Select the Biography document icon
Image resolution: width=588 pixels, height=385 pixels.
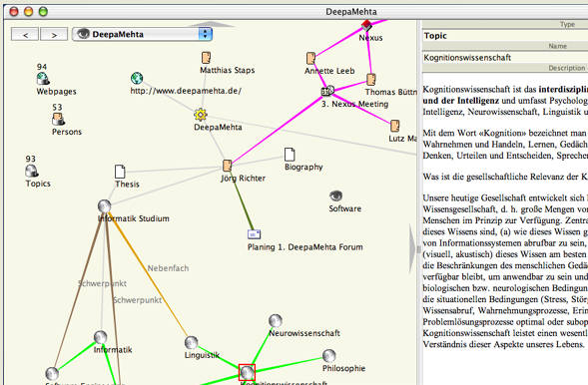(290, 155)
